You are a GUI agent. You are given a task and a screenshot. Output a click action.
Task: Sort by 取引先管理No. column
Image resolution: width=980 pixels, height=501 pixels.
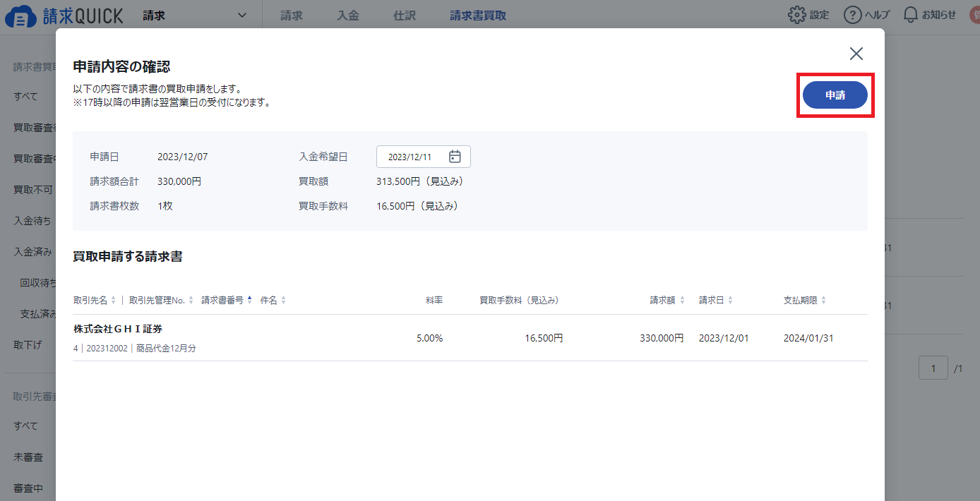pos(161,300)
